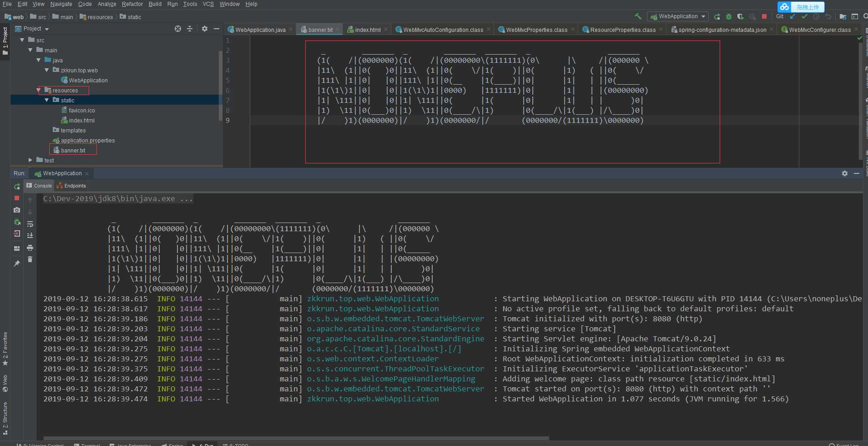Close the spring-configuration-metadata.json tab

pos(772,30)
